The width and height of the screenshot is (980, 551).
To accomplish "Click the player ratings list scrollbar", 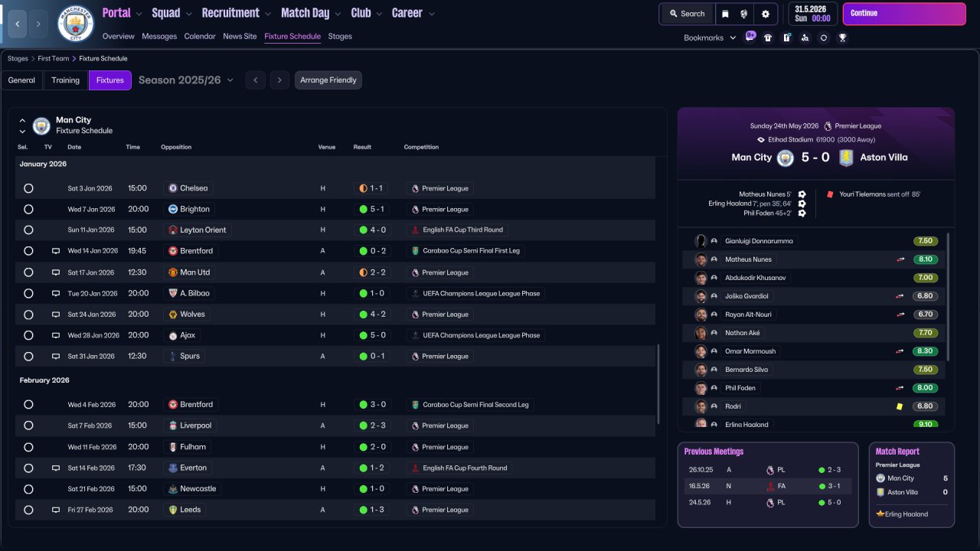I will 948,297.
